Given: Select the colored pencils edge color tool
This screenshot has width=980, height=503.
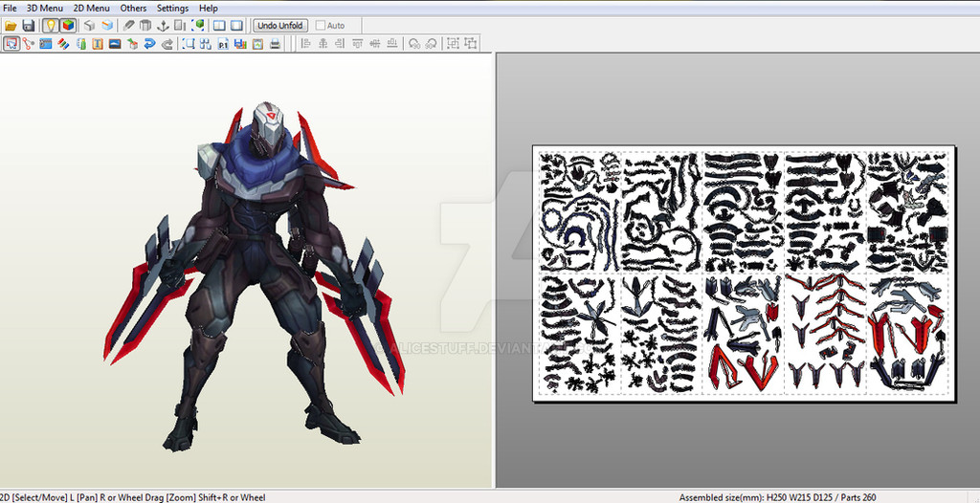Looking at the screenshot, I should pyautogui.click(x=63, y=44).
